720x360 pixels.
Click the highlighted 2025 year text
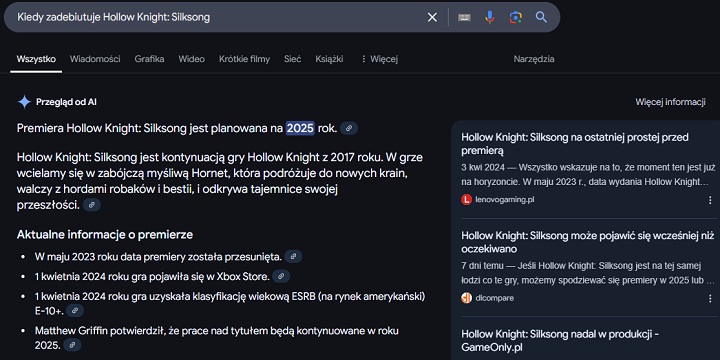click(x=300, y=128)
